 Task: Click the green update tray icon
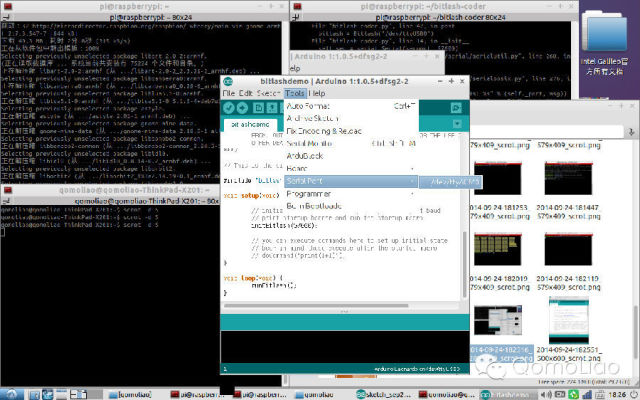tap(573, 395)
